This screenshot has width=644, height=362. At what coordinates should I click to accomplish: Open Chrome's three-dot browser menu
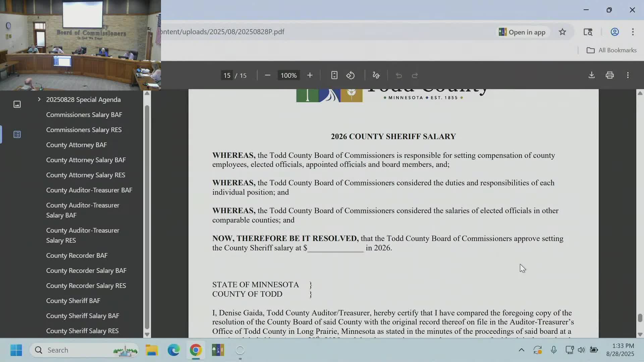click(x=633, y=32)
